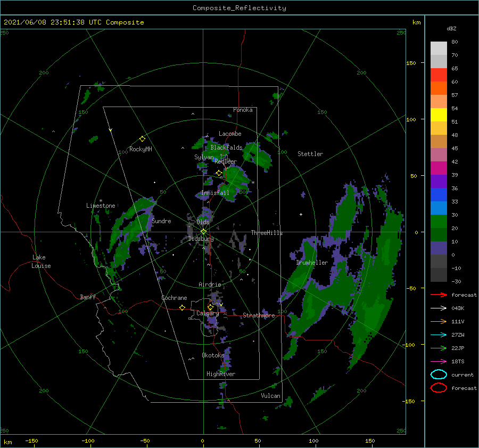Click the 'Banff' town label
Screen dimensions: 479x448
[x=88, y=297]
